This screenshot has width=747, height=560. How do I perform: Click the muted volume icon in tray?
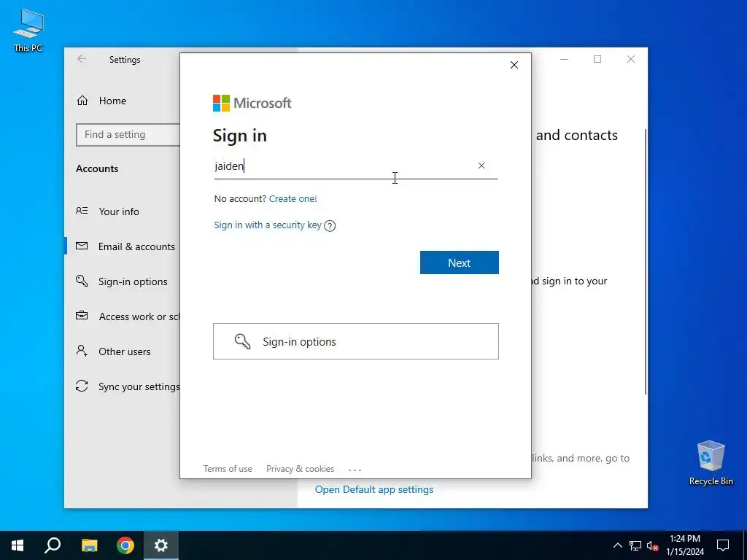click(653, 545)
